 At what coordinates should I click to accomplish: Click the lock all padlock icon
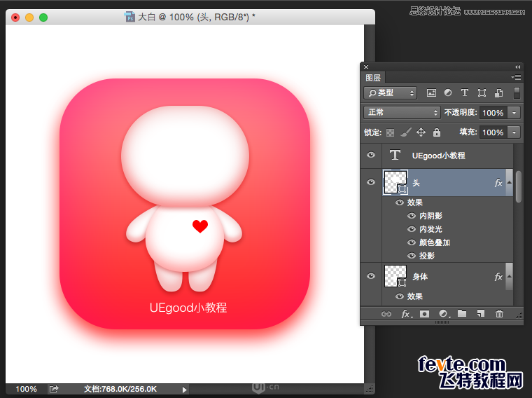pyautogui.click(x=437, y=132)
